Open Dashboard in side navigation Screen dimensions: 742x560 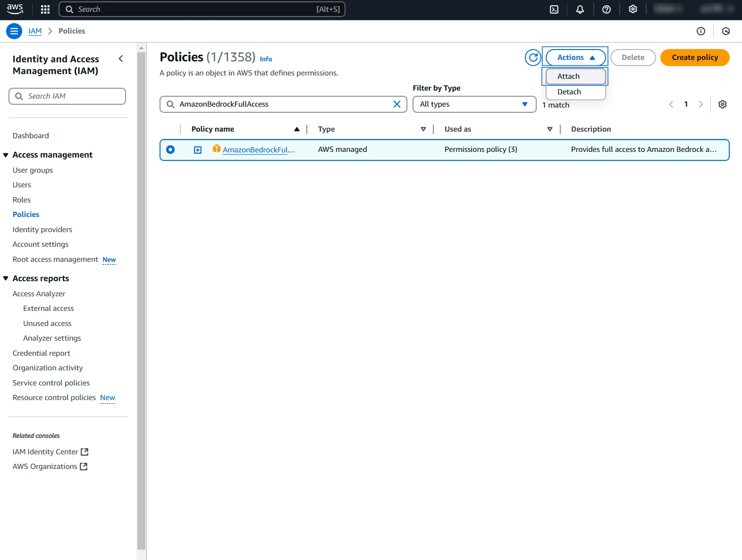pos(31,136)
